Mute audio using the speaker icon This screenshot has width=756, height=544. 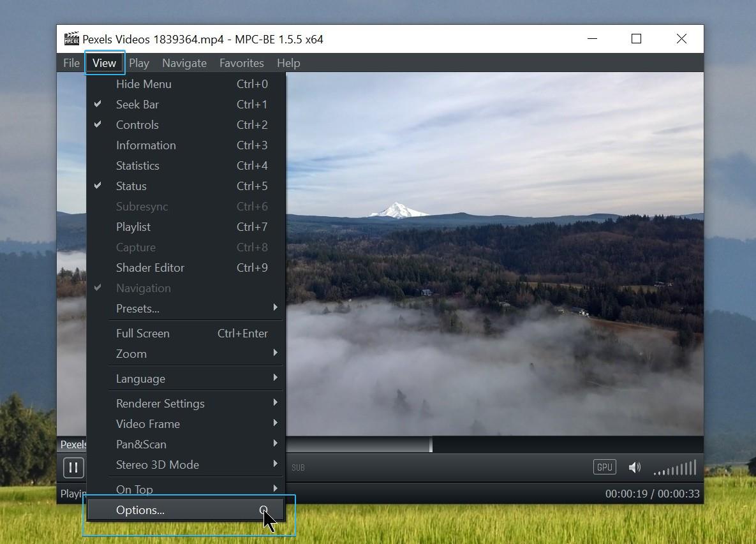tap(634, 467)
